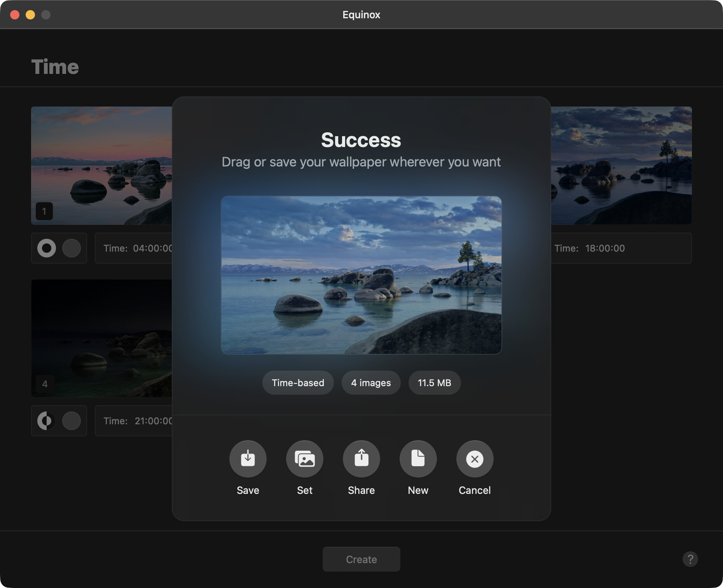
Task: Cancel the Success dialog
Action: (x=475, y=459)
